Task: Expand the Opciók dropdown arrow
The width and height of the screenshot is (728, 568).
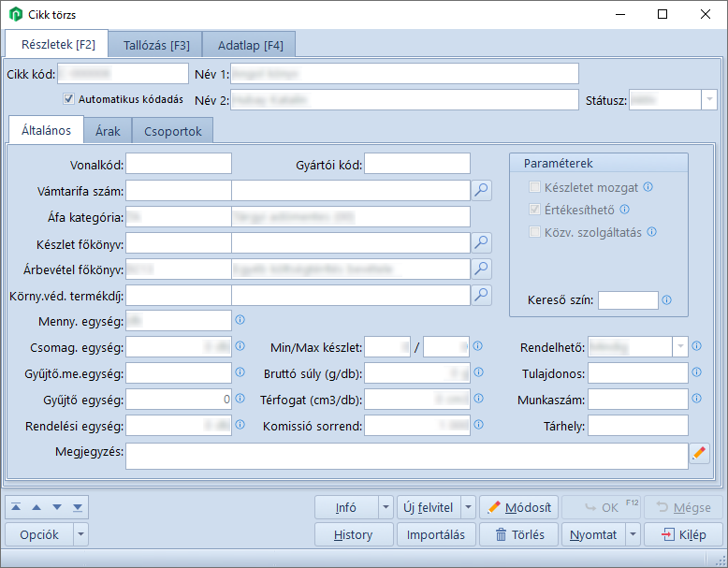Action: tap(80, 535)
